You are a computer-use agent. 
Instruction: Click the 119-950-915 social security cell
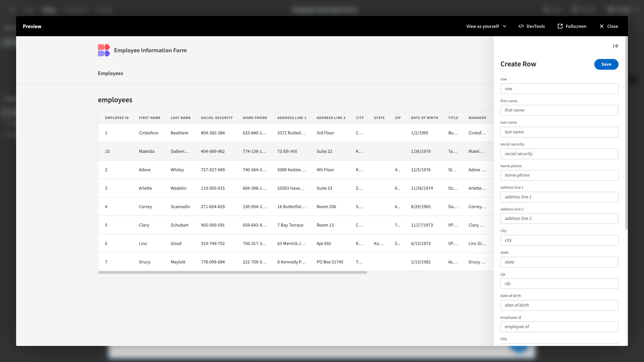[x=213, y=188]
